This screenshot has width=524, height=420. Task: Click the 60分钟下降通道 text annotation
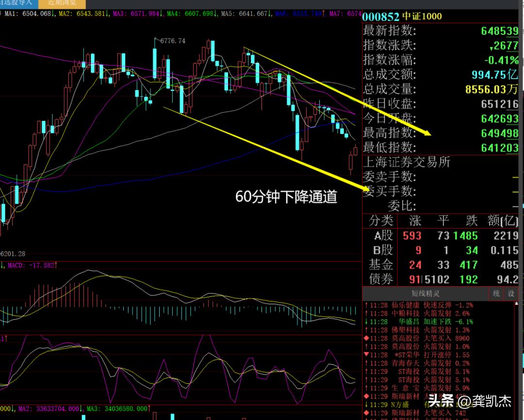286,197
